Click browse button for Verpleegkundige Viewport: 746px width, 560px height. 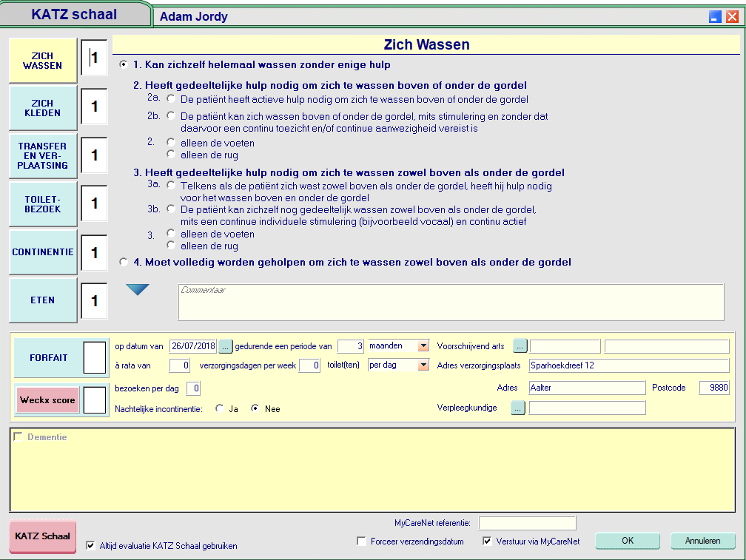(x=518, y=408)
